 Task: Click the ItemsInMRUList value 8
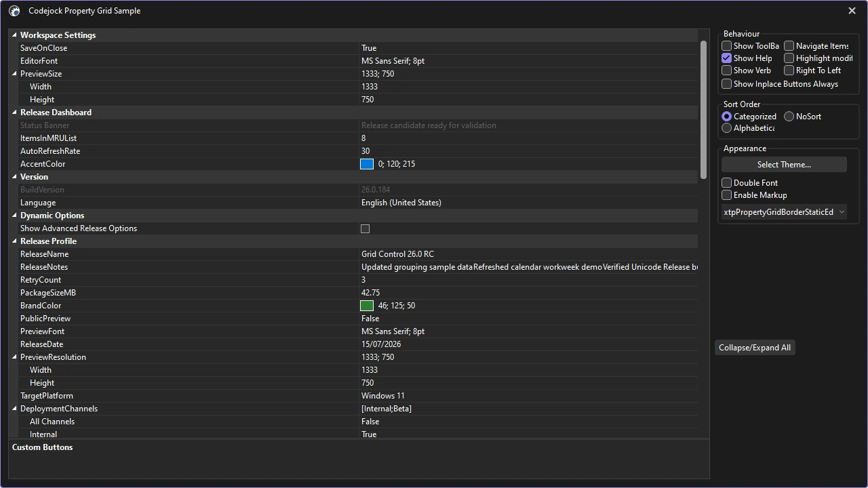(x=363, y=138)
